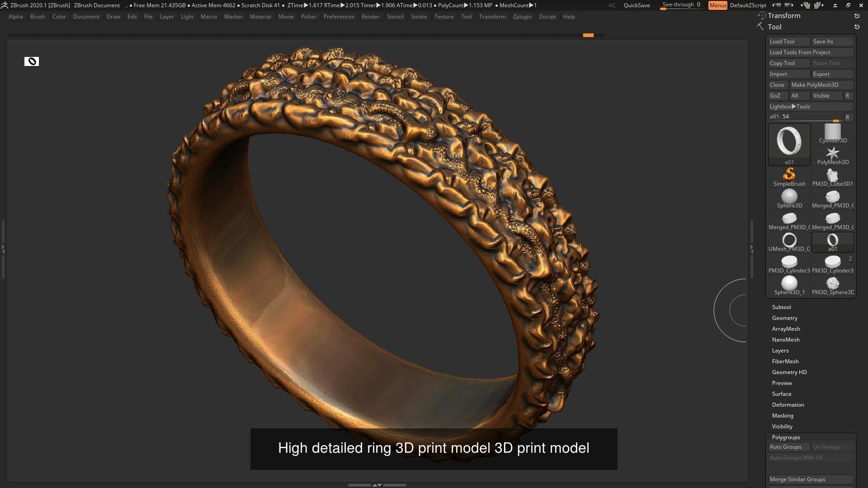Screen dimensions: 868x488
Task: Click the Tool palette hammer icon
Action: 761,27
